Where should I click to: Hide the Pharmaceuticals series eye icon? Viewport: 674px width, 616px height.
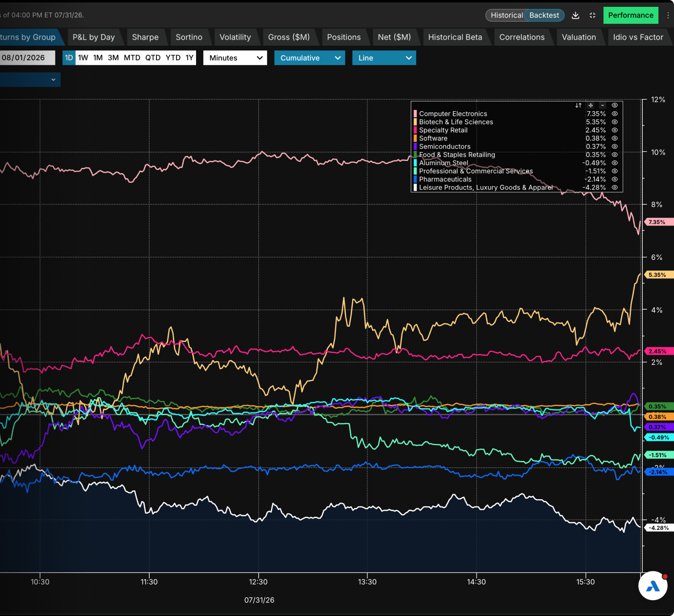pos(615,179)
